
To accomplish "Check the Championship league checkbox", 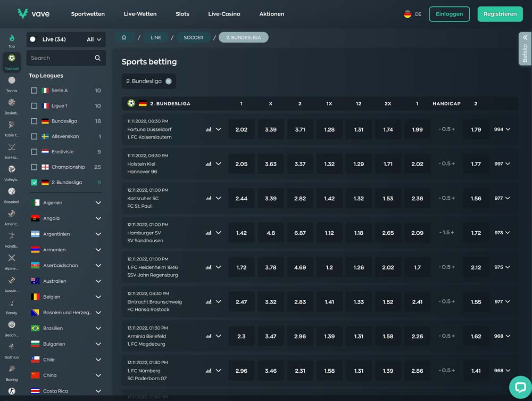I will coord(34,167).
